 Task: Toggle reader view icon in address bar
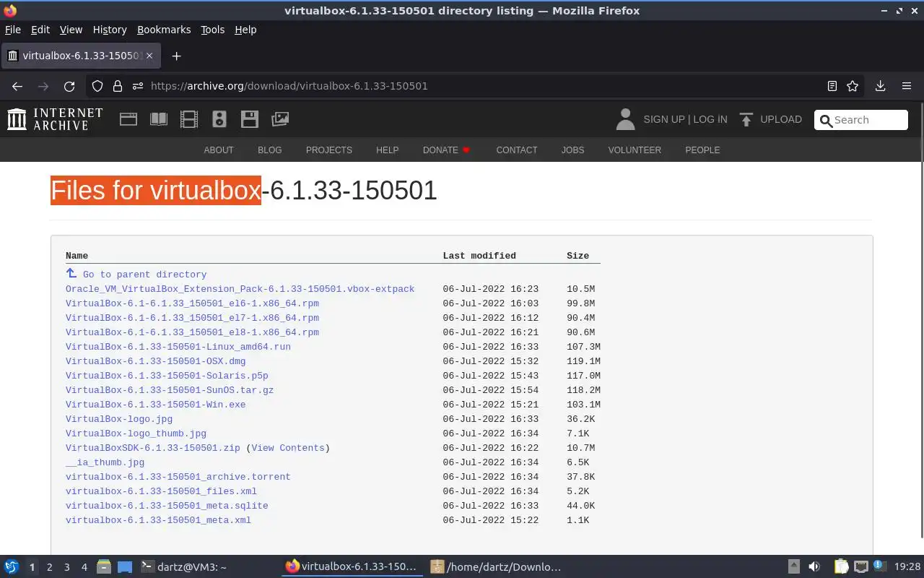pyautogui.click(x=832, y=86)
